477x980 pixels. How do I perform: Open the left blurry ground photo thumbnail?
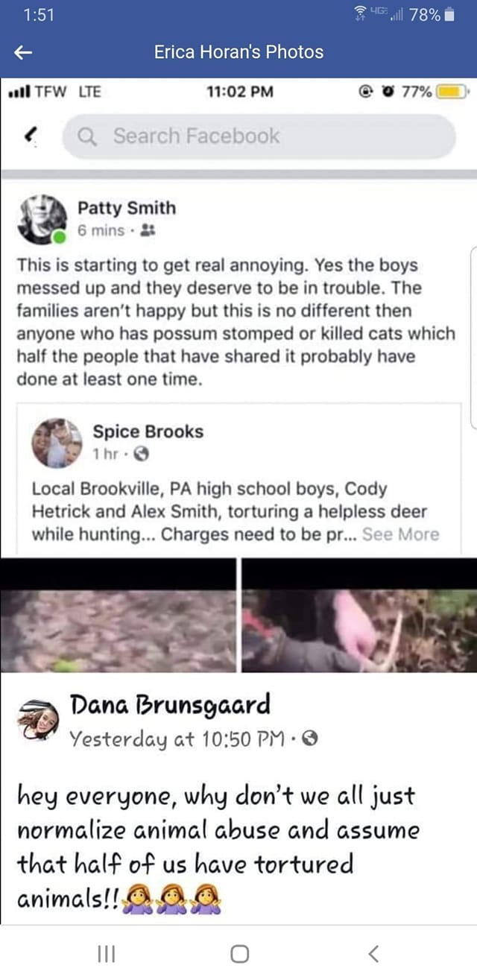click(x=118, y=615)
